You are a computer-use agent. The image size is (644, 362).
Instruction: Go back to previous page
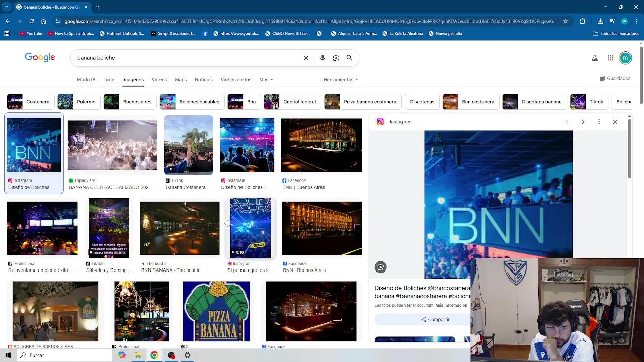point(7,21)
